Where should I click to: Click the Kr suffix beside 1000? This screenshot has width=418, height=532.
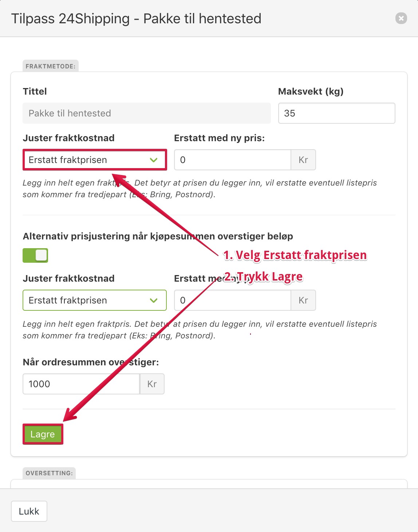[152, 384]
